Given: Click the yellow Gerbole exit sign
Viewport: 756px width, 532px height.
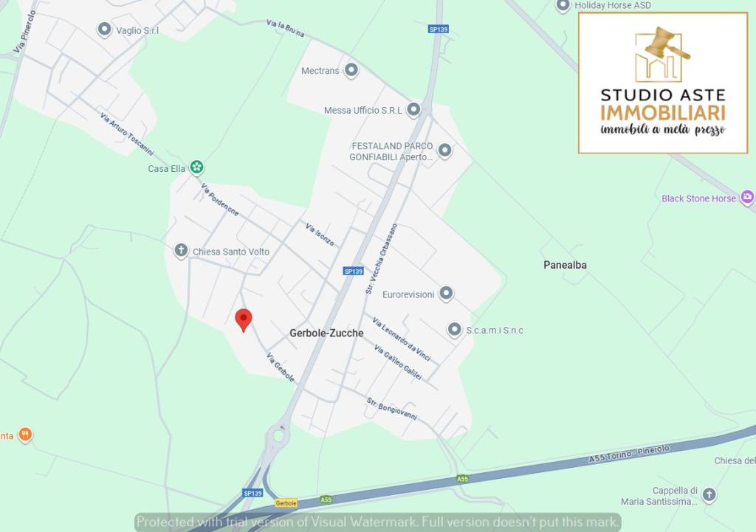Looking at the screenshot, I should pos(286,503).
